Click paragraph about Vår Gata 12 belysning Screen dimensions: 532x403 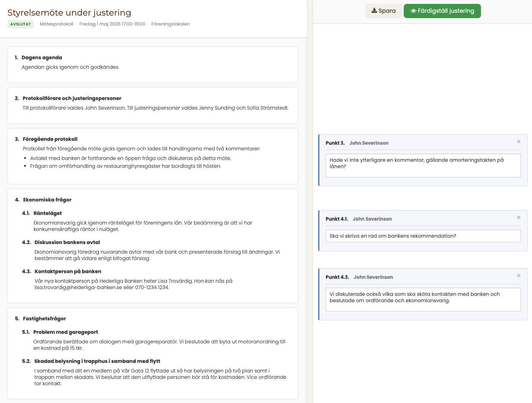160,377
